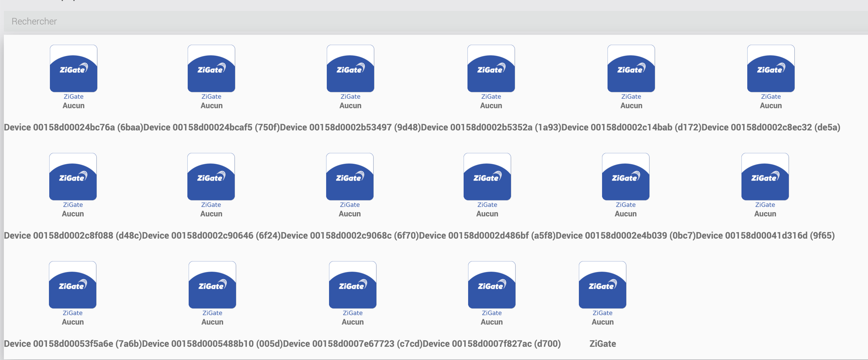Click device label 00158d0005488b10 (005d)
Viewport: 868px width, 360px height.
pos(212,344)
